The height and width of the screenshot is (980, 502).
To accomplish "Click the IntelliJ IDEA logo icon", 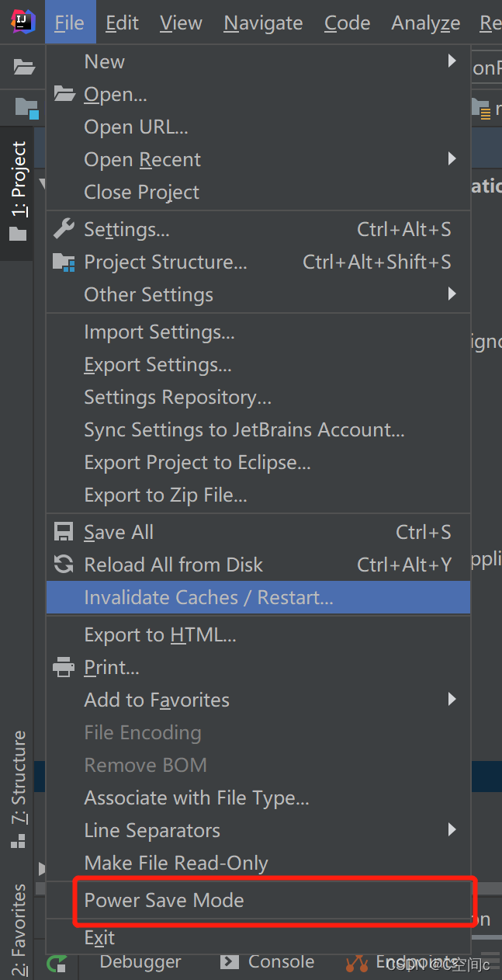I will [23, 23].
